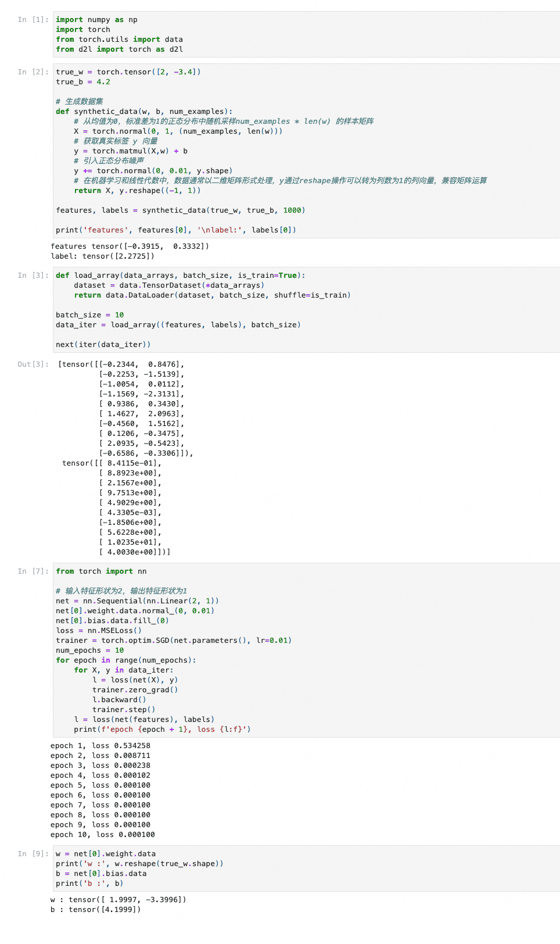
Task: Select the In [3] prompt label
Action: pos(33,276)
